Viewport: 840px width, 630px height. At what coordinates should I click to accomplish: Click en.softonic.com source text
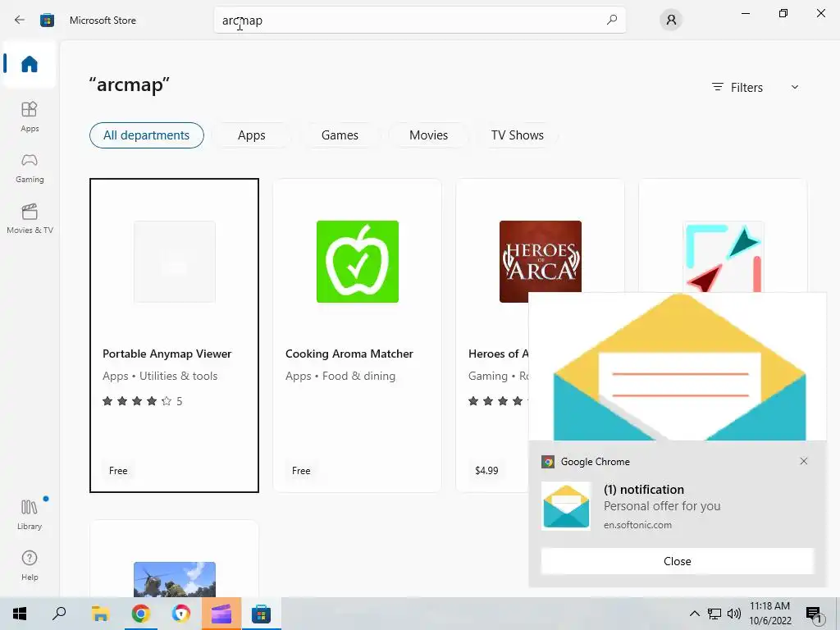[637, 525]
